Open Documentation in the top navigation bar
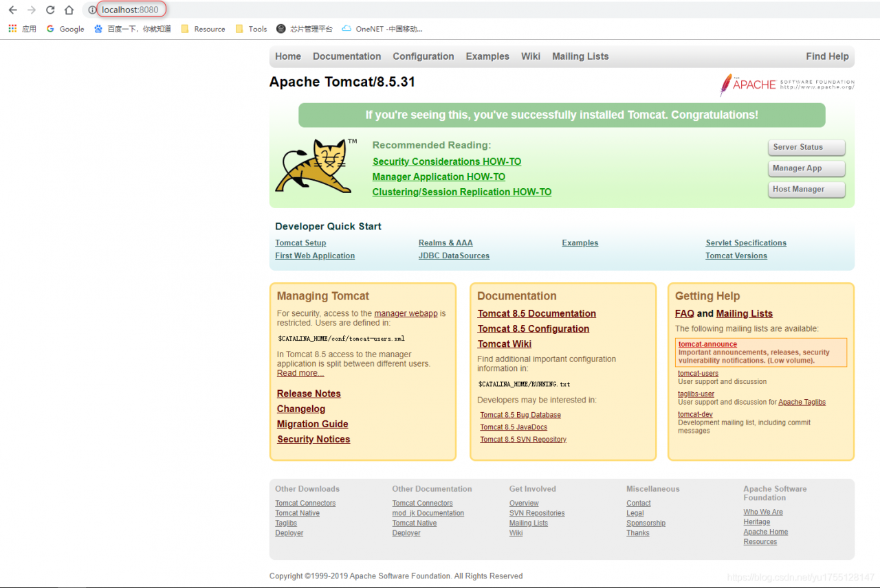 [x=346, y=56]
